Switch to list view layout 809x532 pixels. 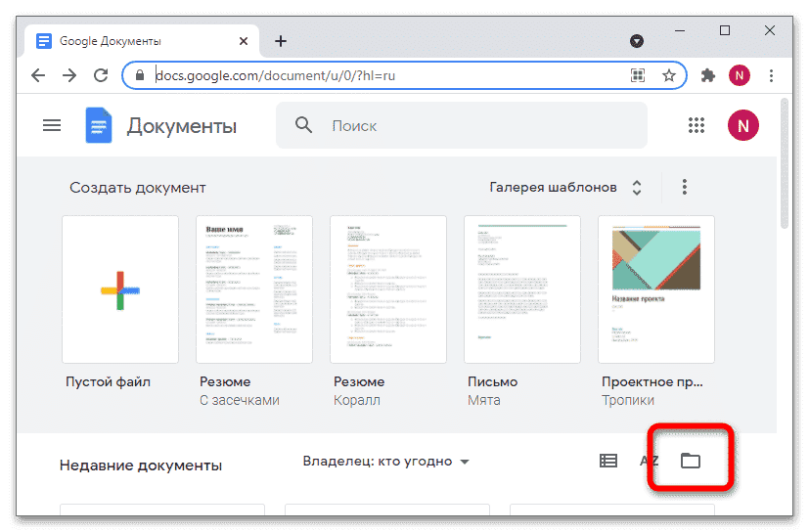(608, 461)
